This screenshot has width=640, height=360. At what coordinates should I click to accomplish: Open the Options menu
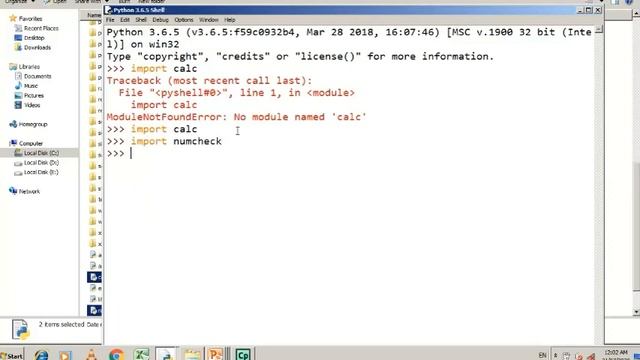[x=184, y=20]
